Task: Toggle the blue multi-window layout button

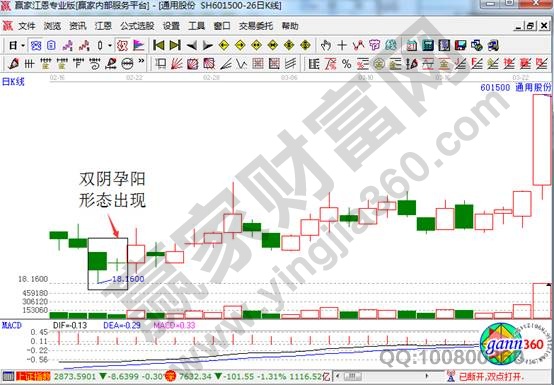Action: pyautogui.click(x=36, y=46)
